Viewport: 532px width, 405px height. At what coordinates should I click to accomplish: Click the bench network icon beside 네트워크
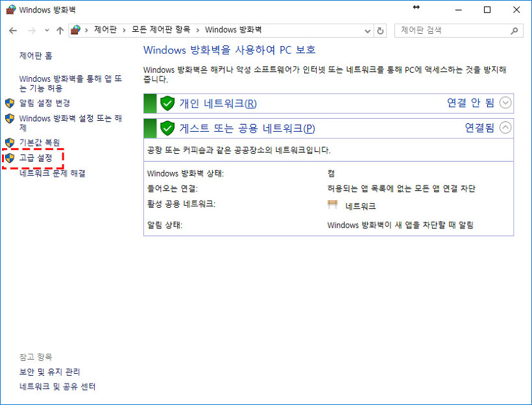(332, 204)
